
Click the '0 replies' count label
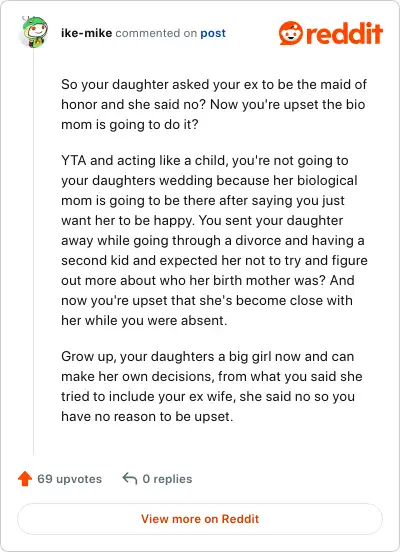click(x=167, y=479)
